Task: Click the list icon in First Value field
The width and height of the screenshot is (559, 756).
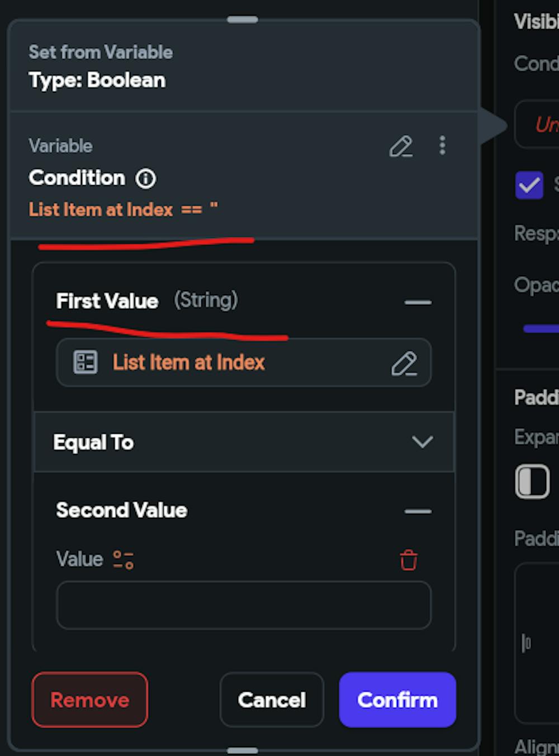Action: [x=86, y=362]
